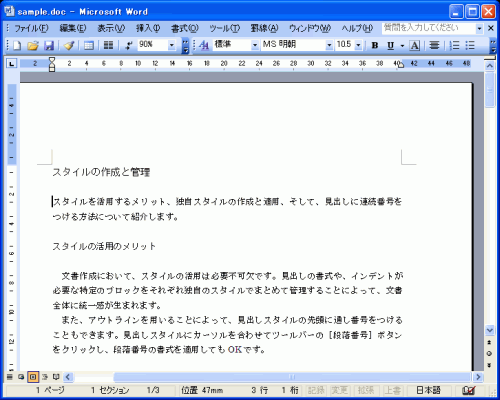
Task: Click the first-line indent marker on ruler
Action: pyautogui.click(x=52, y=60)
